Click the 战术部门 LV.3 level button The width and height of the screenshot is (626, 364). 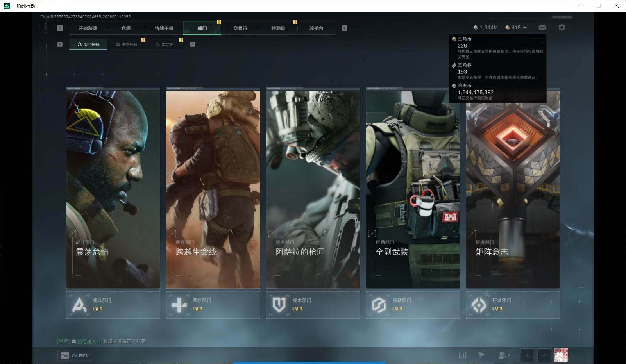313,305
